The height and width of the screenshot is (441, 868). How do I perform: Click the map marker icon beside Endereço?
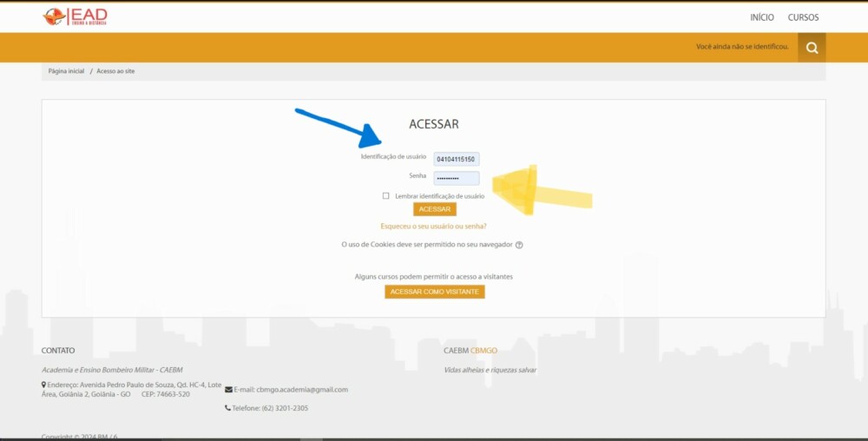tap(44, 385)
